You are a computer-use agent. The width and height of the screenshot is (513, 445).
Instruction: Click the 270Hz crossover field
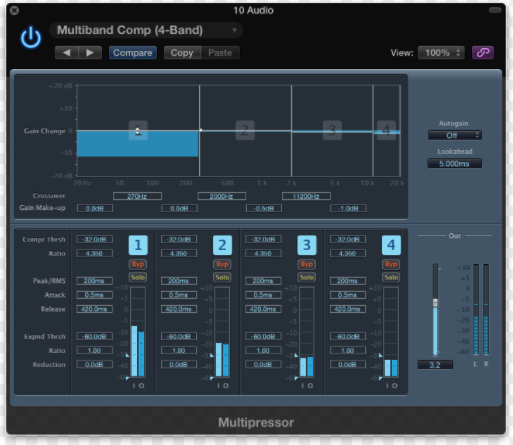(137, 196)
